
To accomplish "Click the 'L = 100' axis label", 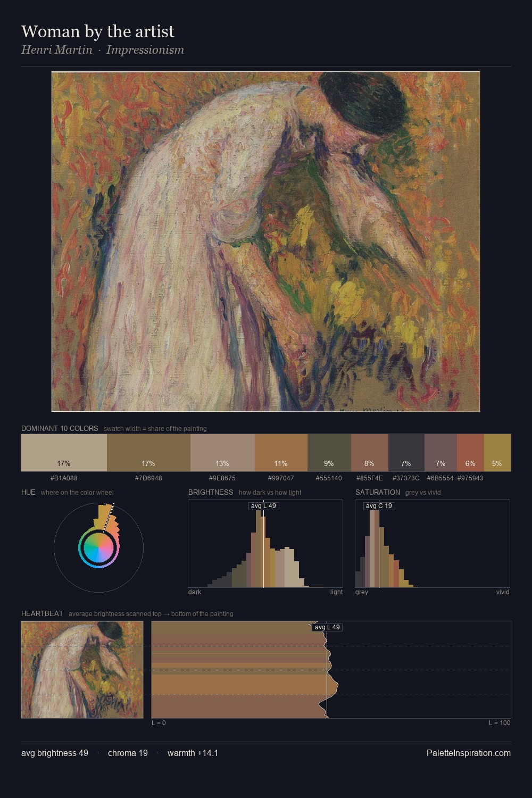I will (500, 723).
